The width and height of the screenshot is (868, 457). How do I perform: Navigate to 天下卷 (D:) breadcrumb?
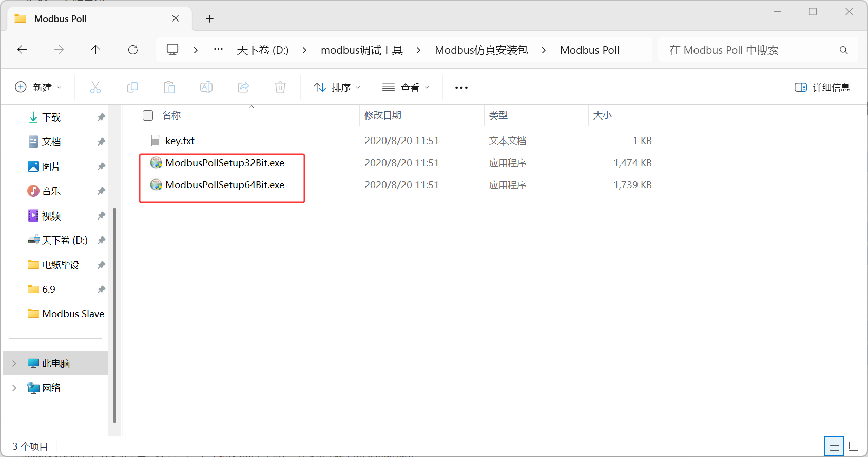pyautogui.click(x=263, y=50)
